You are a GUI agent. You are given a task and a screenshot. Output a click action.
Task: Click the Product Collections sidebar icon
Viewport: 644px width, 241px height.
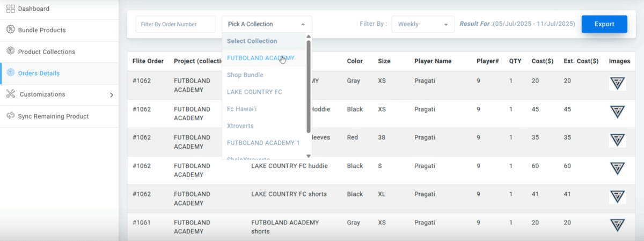pos(10,52)
